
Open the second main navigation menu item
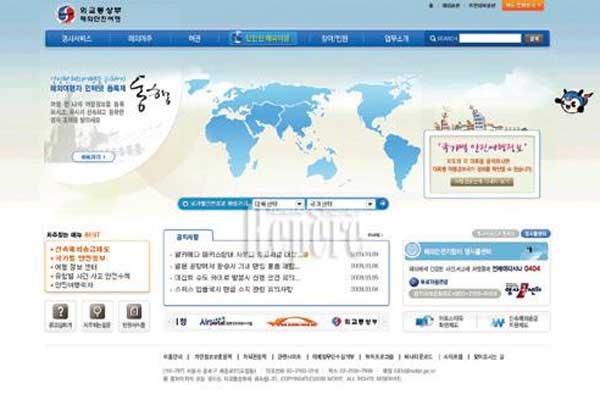(140, 39)
